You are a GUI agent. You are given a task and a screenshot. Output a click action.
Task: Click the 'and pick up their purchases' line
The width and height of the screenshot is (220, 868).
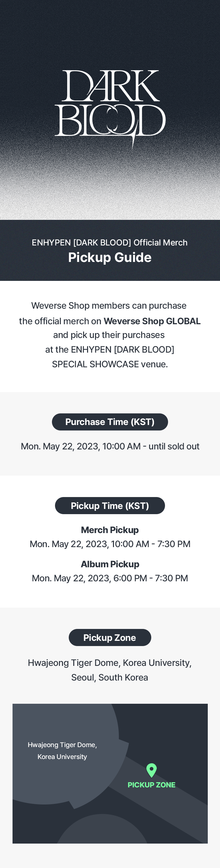[109, 335]
